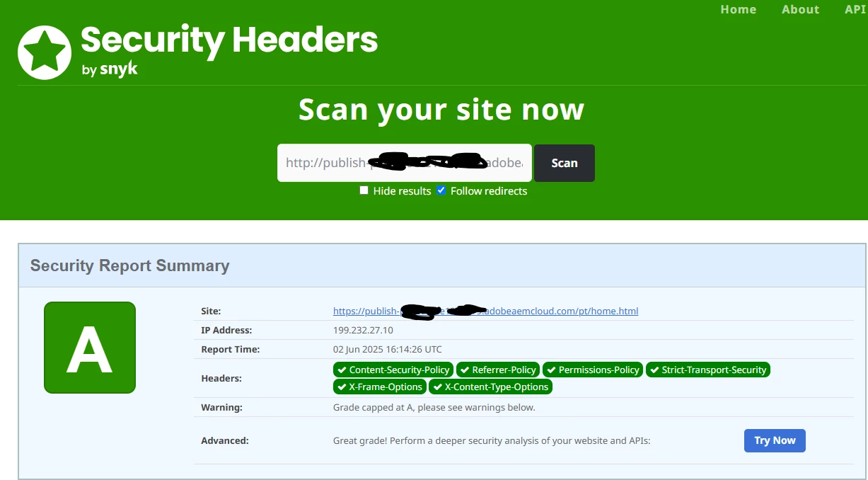
Task: Click the Content-Security-Policy header badge
Action: [393, 370]
